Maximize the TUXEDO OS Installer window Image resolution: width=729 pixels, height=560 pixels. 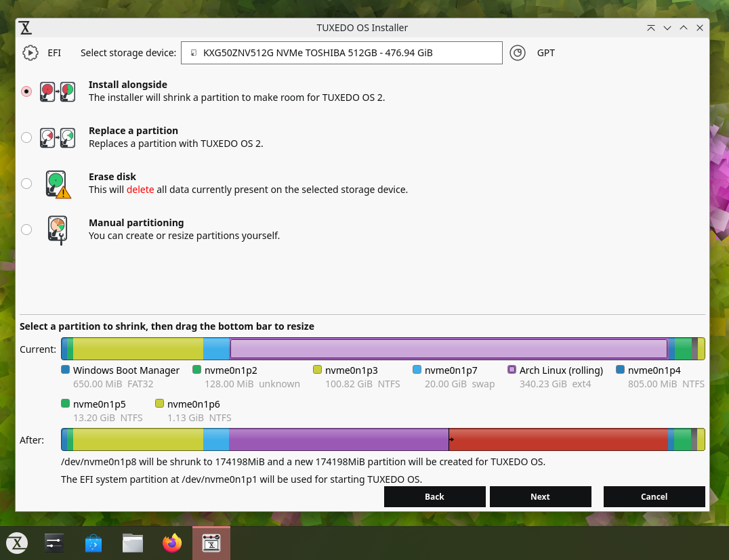pos(684,28)
